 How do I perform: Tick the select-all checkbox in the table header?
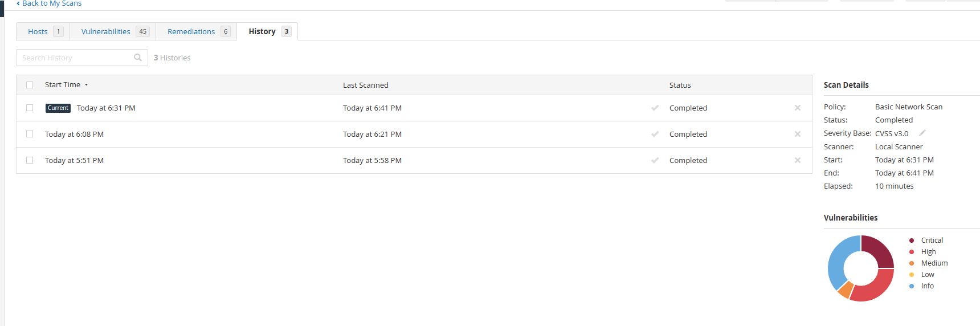[x=30, y=85]
